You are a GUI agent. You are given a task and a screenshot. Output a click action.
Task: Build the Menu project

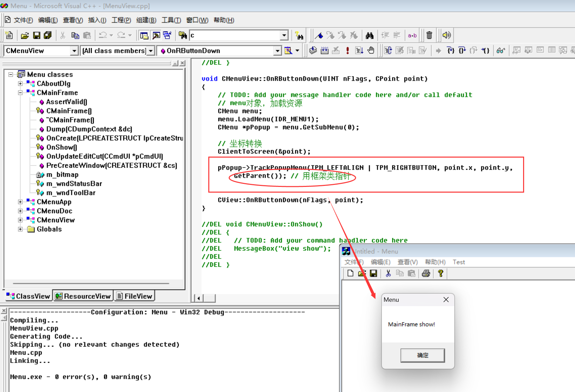(x=325, y=51)
